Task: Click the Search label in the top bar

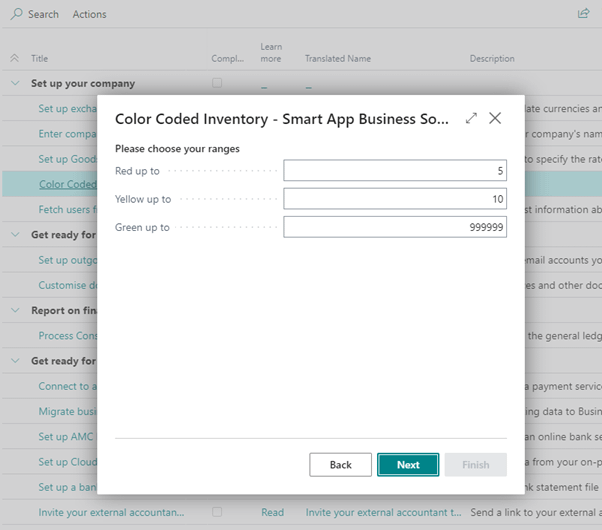Action: tap(43, 14)
